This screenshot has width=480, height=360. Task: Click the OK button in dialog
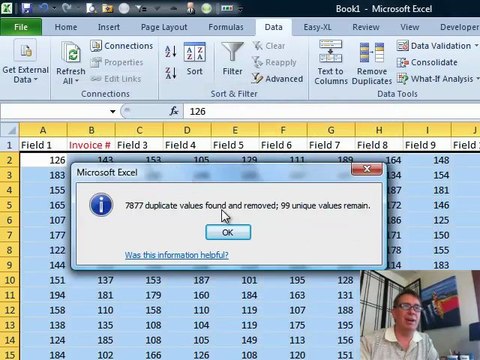pyautogui.click(x=228, y=232)
